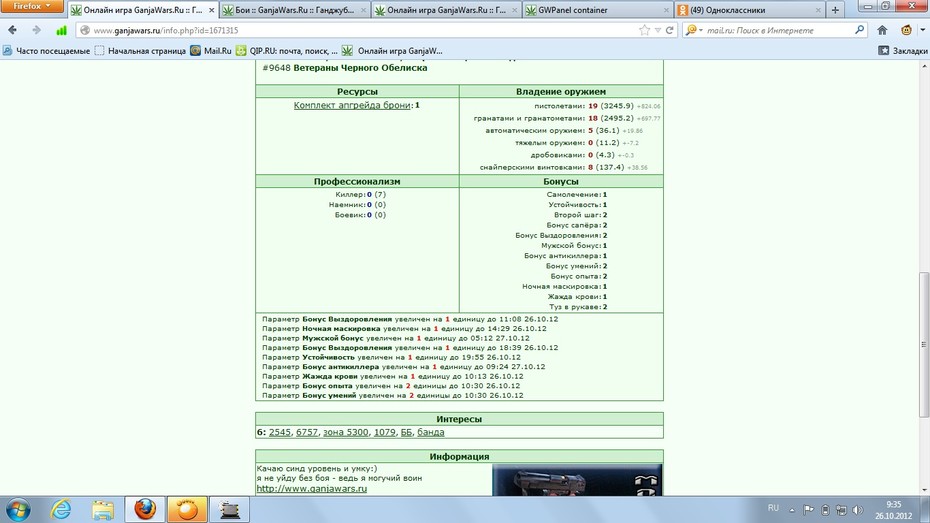
Task: Open the orange app in the taskbar
Action: (x=187, y=509)
